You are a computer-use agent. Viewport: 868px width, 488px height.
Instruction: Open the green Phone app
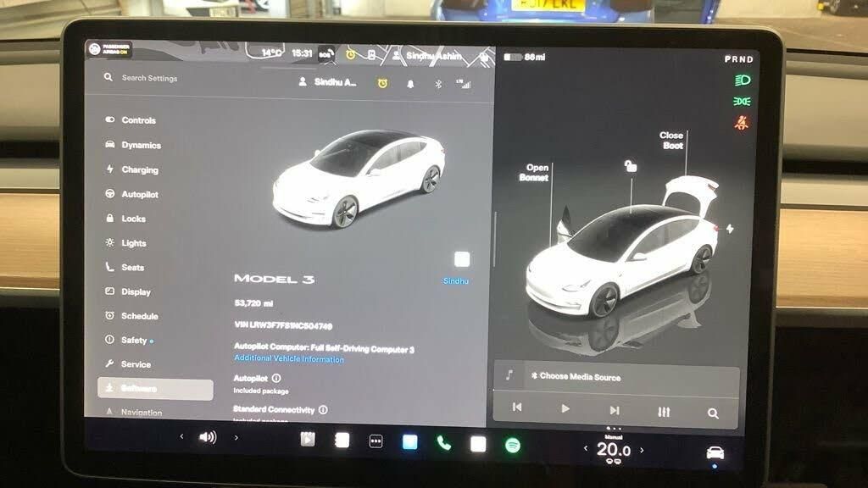pos(444,442)
